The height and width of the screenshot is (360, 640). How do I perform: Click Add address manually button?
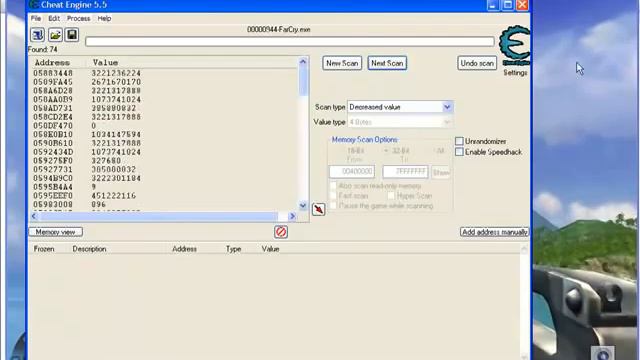[x=494, y=232]
